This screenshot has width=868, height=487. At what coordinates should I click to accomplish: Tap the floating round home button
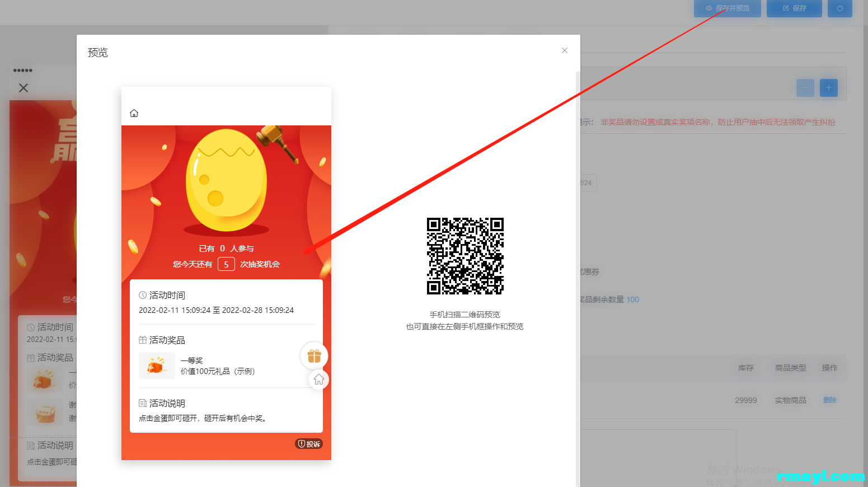click(318, 380)
